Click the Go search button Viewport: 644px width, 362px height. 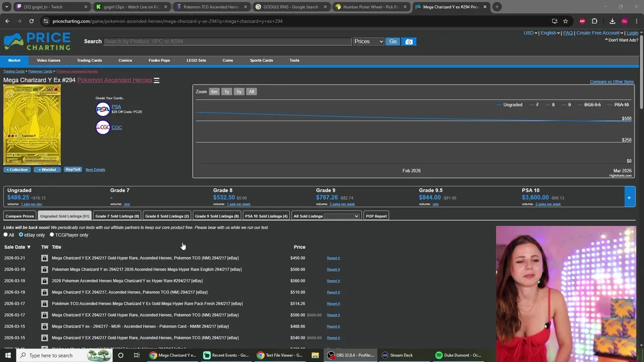[393, 42]
